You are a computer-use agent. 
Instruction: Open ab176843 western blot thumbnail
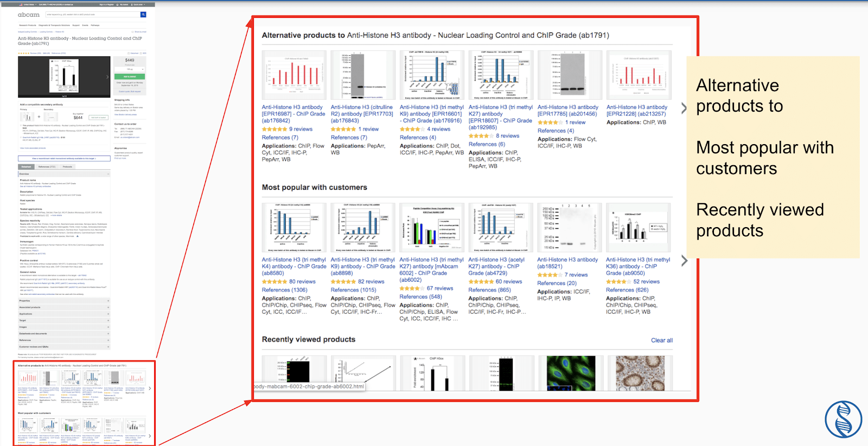coord(363,75)
